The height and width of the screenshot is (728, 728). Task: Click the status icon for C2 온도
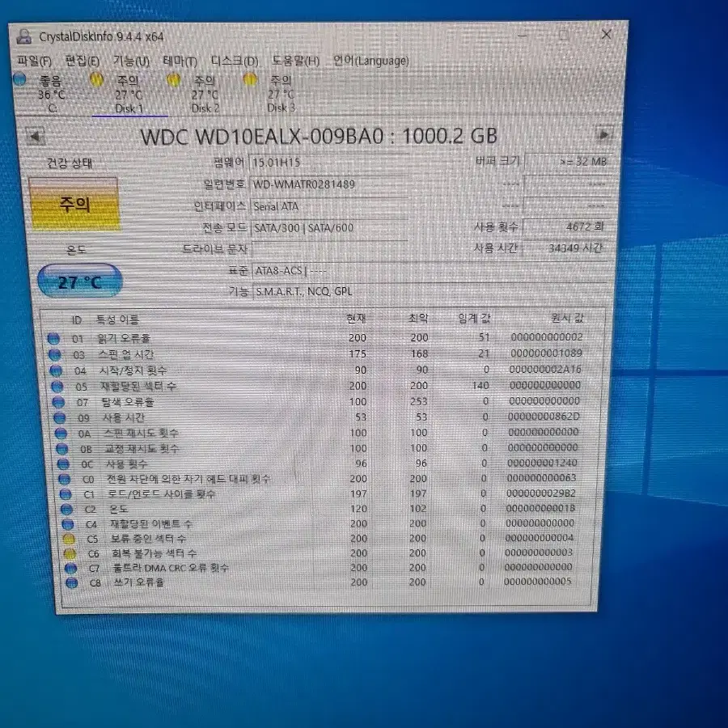(x=67, y=510)
